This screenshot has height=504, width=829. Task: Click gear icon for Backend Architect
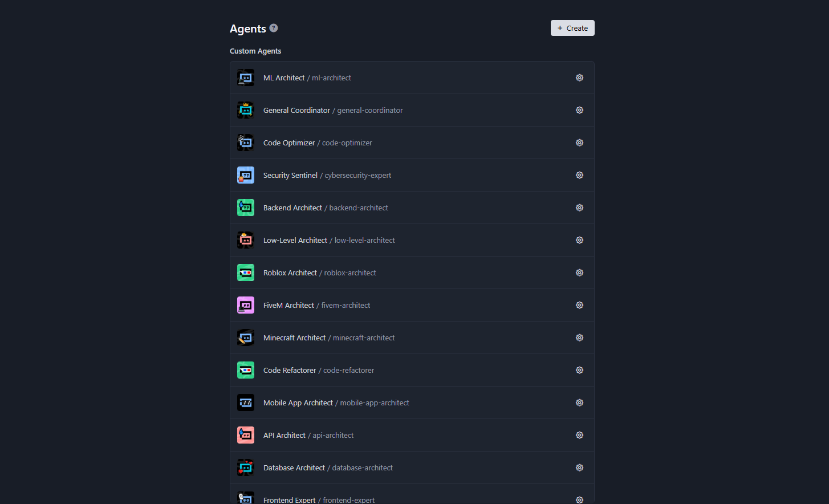pyautogui.click(x=579, y=208)
